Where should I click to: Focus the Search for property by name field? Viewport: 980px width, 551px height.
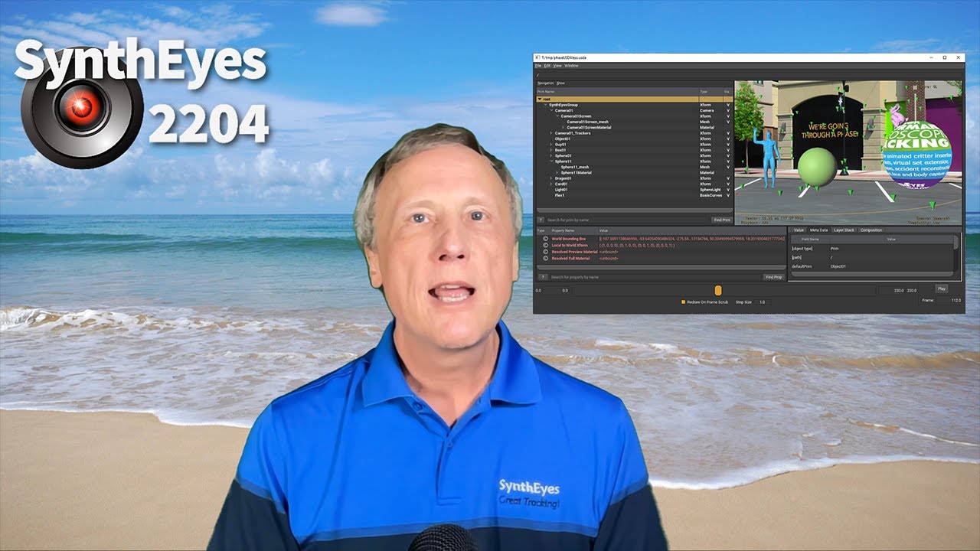click(655, 277)
